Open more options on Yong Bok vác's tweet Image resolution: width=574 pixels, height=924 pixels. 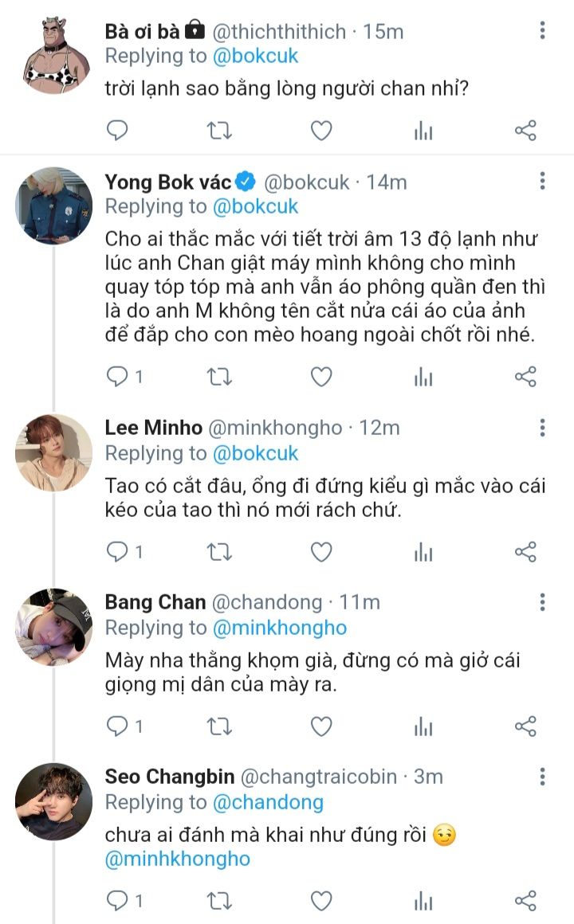[542, 182]
